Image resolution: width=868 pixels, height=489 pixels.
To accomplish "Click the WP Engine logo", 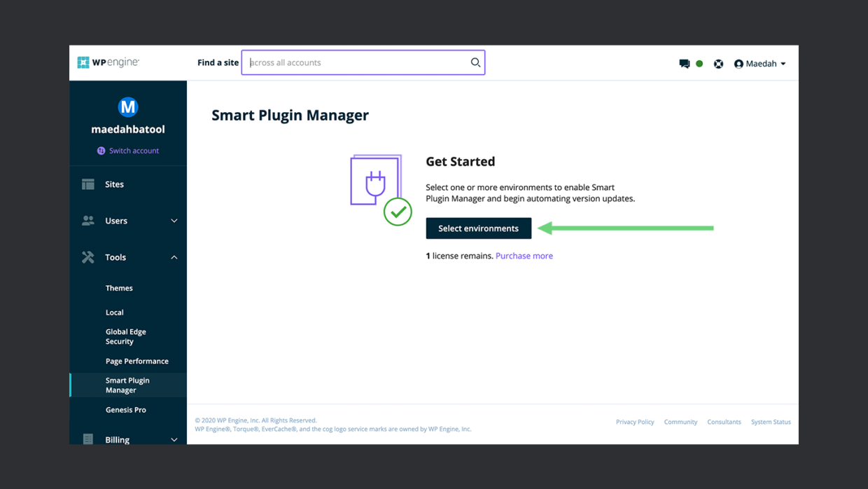I will 108,62.
